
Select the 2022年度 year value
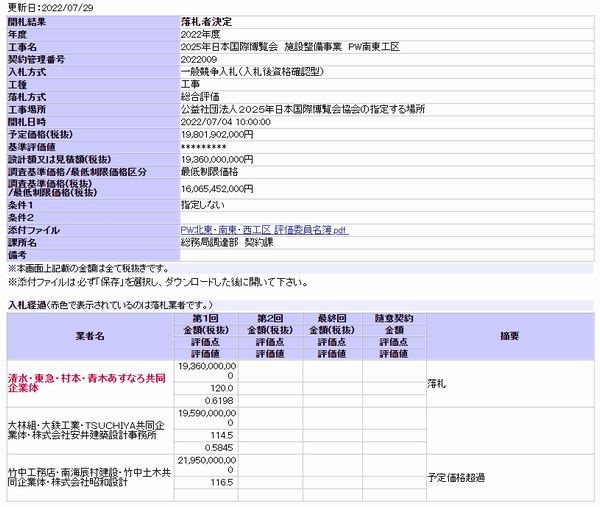coord(201,34)
